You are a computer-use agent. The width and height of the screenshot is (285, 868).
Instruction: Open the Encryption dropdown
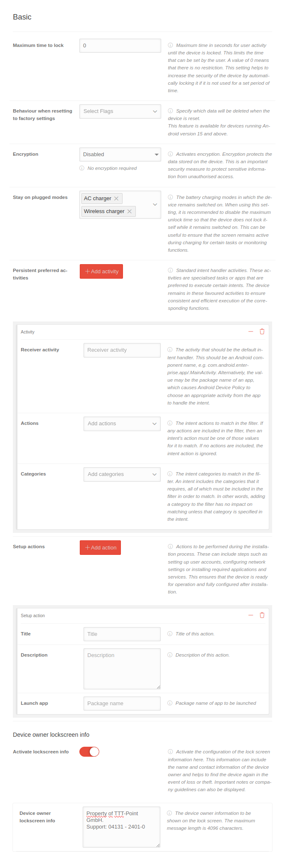click(120, 154)
